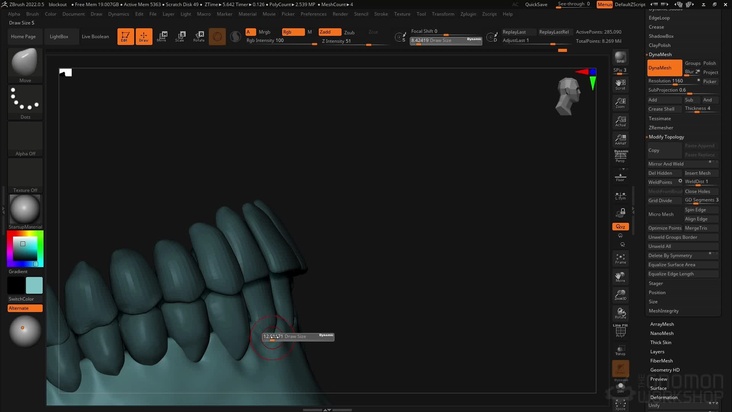Open the Texture Off slot
The height and width of the screenshot is (412, 732).
(x=25, y=173)
